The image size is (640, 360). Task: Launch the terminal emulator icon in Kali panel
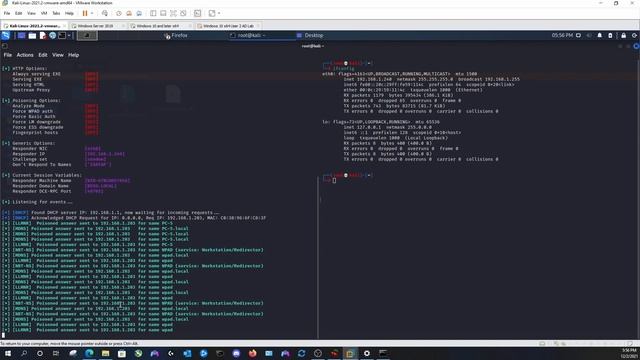click(x=62, y=36)
